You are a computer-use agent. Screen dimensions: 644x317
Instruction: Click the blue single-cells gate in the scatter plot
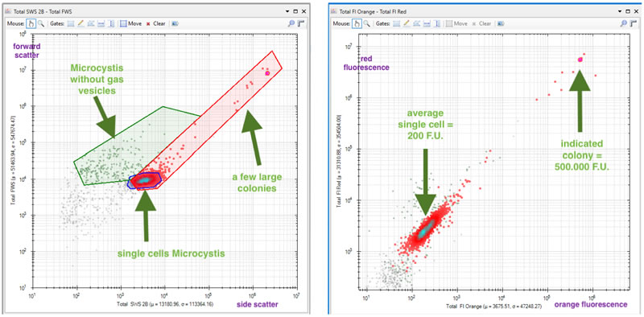point(145,180)
